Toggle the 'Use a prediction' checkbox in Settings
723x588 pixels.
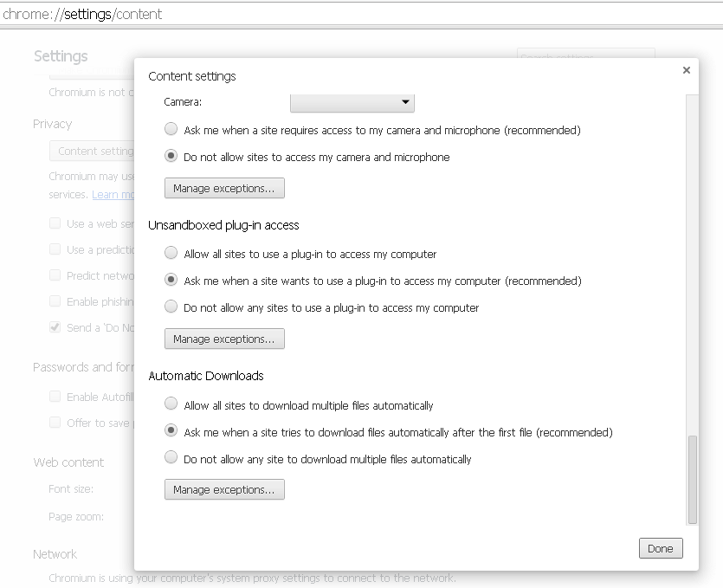point(55,249)
